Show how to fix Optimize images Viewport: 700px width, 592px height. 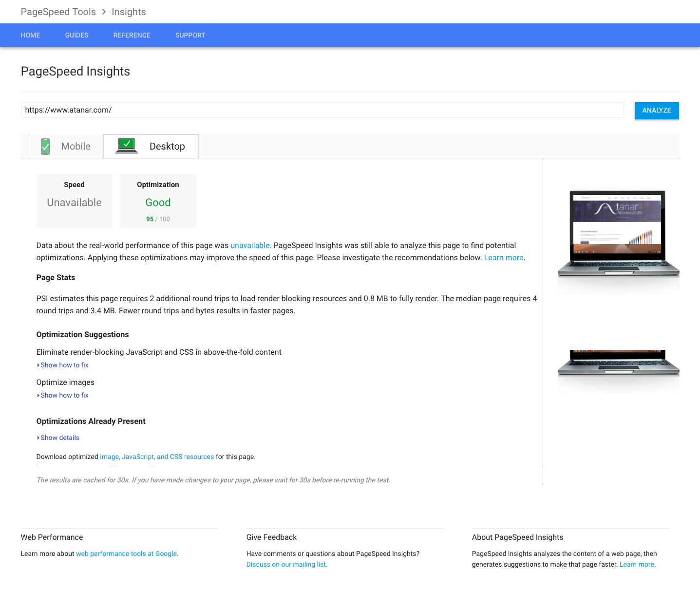tap(64, 395)
